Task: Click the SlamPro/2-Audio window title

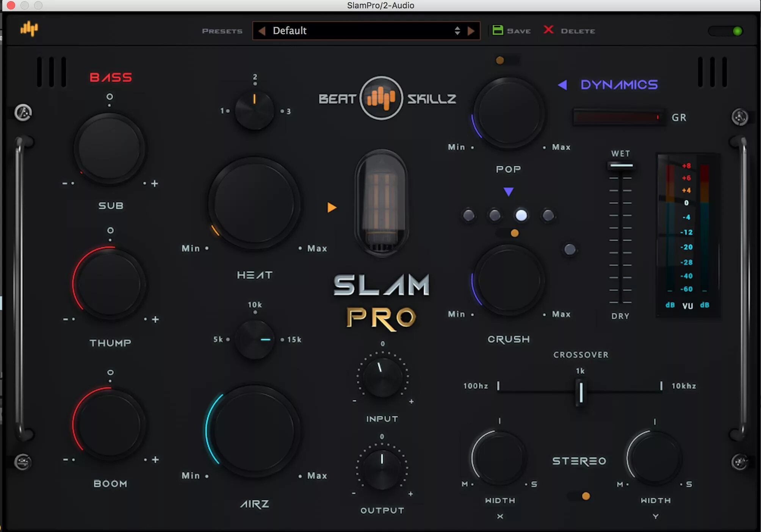Action: pos(380,5)
